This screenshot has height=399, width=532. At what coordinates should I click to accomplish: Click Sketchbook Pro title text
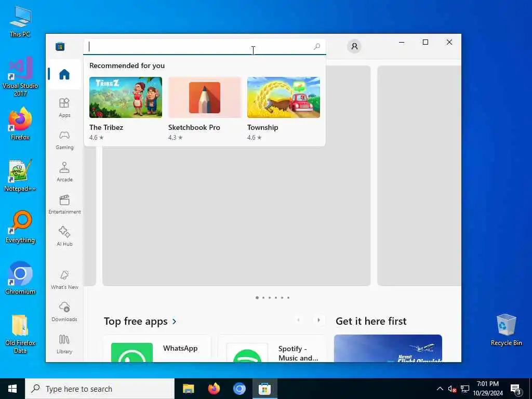(194, 128)
